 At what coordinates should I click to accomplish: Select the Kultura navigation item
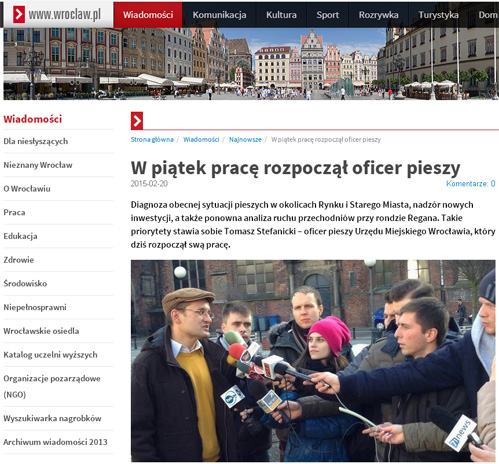[x=281, y=15]
